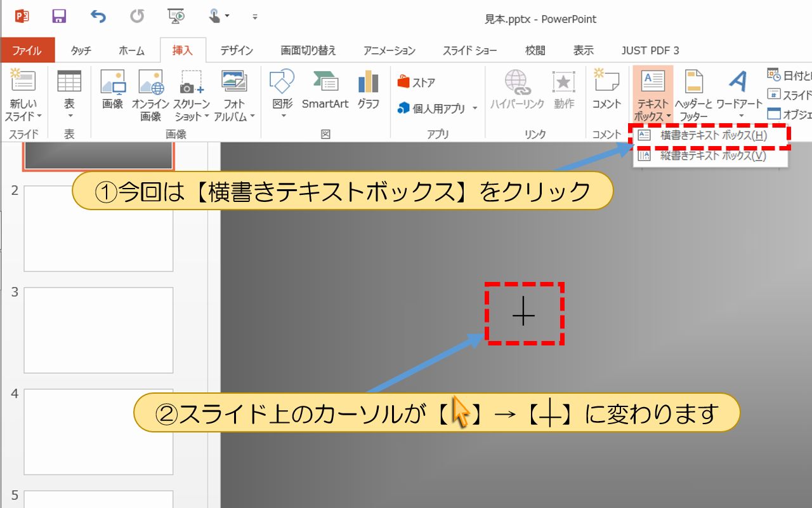Open the ワードアート gallery
Screen dimensions: 812x508
739,95
